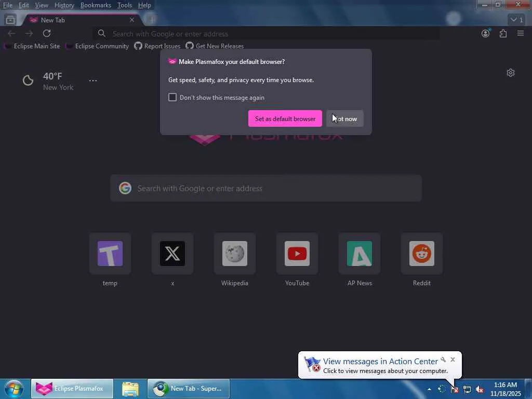Expand the list all tabs dropdown
Image resolution: width=532 pixels, height=399 pixels.
[x=516, y=20]
